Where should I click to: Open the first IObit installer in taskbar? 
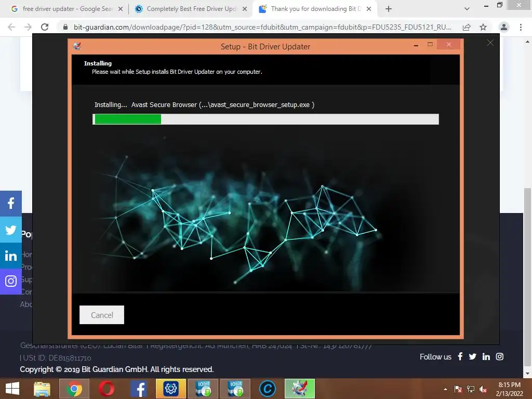[203, 389]
